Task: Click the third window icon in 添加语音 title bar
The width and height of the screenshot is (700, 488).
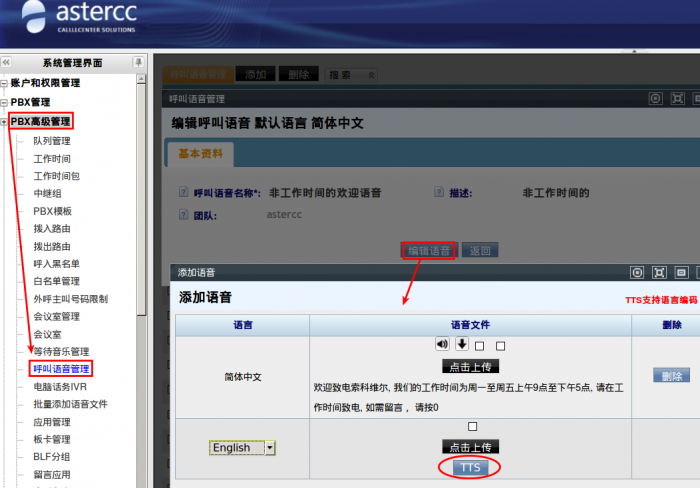Action: [681, 272]
